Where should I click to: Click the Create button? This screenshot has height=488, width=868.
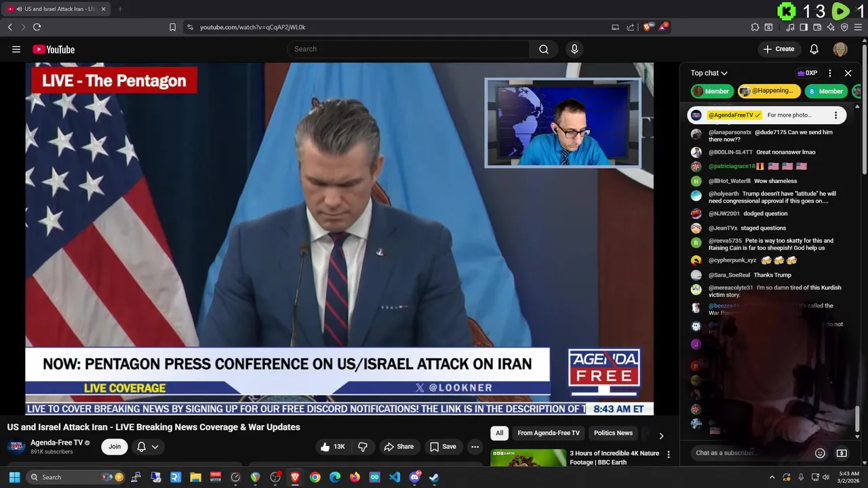(778, 49)
